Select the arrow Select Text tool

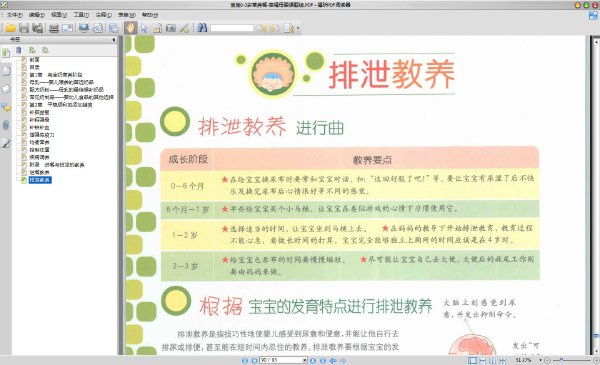(144, 28)
